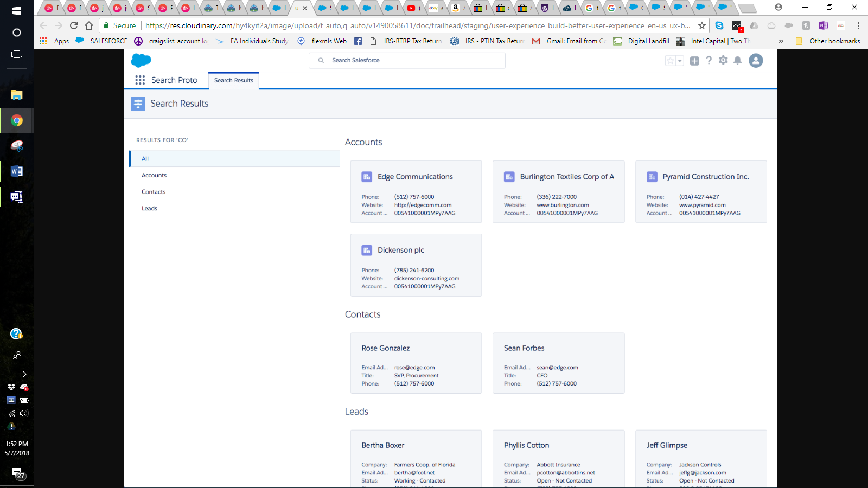Open the Setup gear icon

[x=723, y=60]
